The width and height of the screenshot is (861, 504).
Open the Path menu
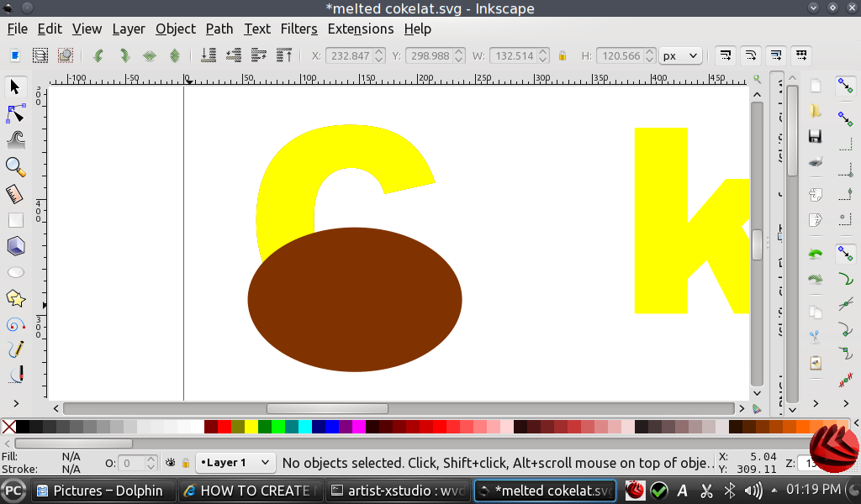pyautogui.click(x=219, y=29)
